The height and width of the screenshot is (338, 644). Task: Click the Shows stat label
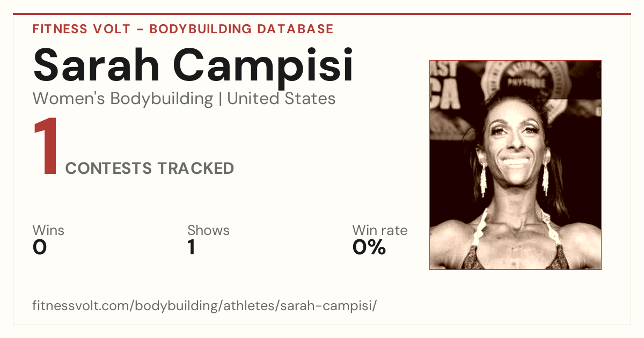coord(208,231)
